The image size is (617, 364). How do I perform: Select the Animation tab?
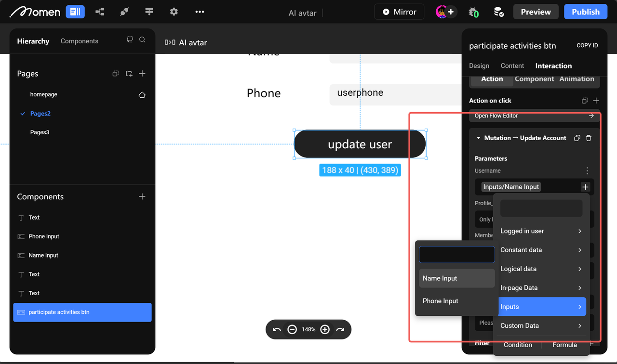point(577,78)
